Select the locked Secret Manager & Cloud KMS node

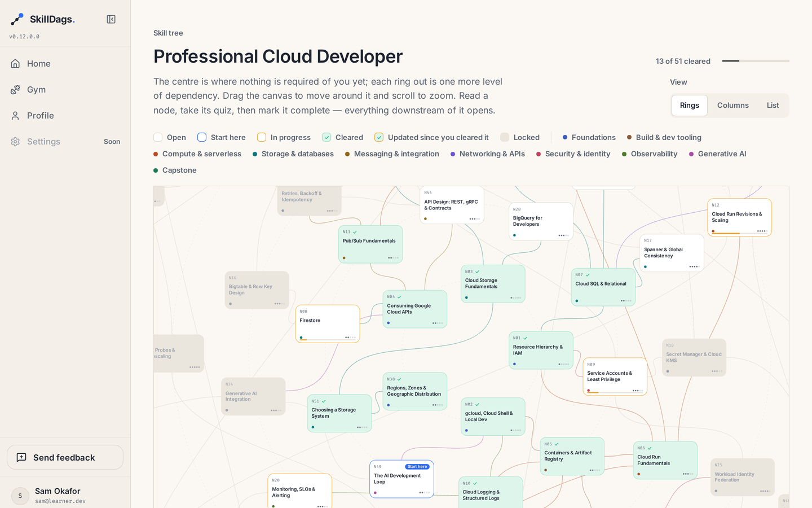click(x=694, y=358)
